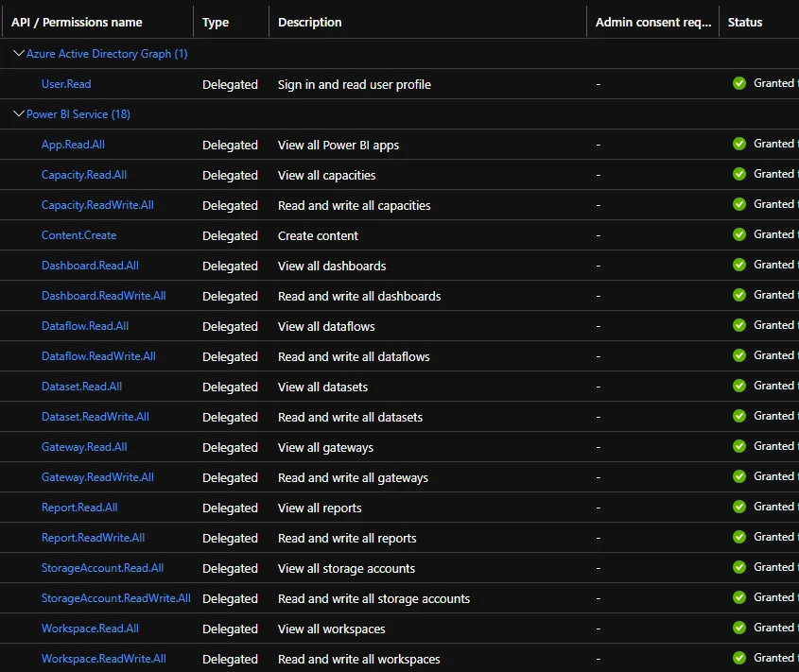Click the Granted status text for Workspace.Read.All
The image size is (799, 672).
click(774, 628)
